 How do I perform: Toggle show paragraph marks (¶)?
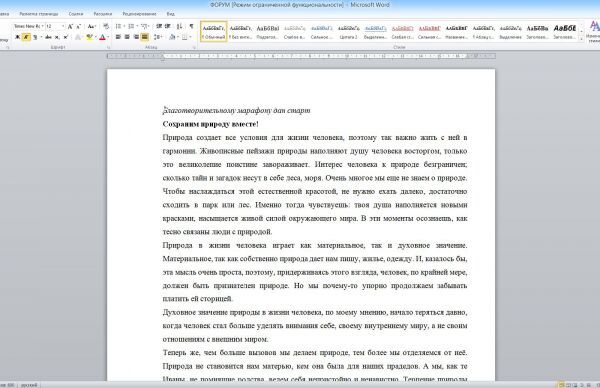click(x=191, y=26)
